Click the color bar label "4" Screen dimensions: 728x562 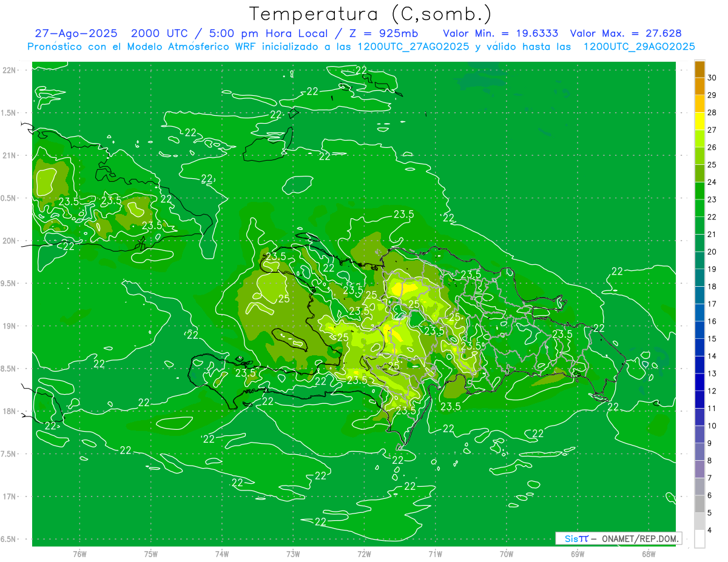point(710,530)
